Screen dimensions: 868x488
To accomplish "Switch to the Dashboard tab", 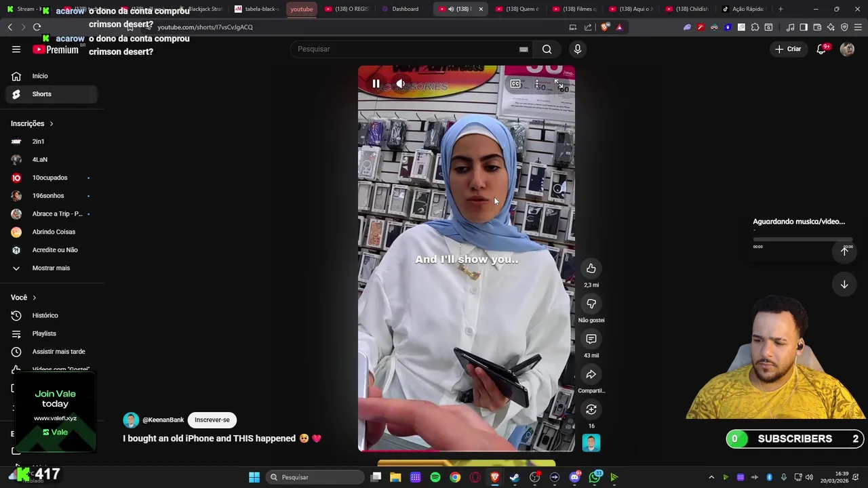I will tap(405, 9).
